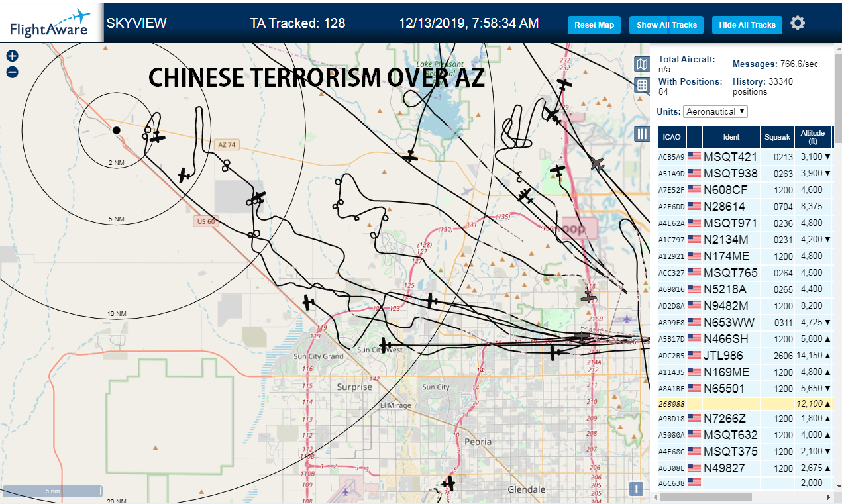The height and width of the screenshot is (504, 842).
Task: Click the SKYVIEW title text
Action: pos(136,23)
